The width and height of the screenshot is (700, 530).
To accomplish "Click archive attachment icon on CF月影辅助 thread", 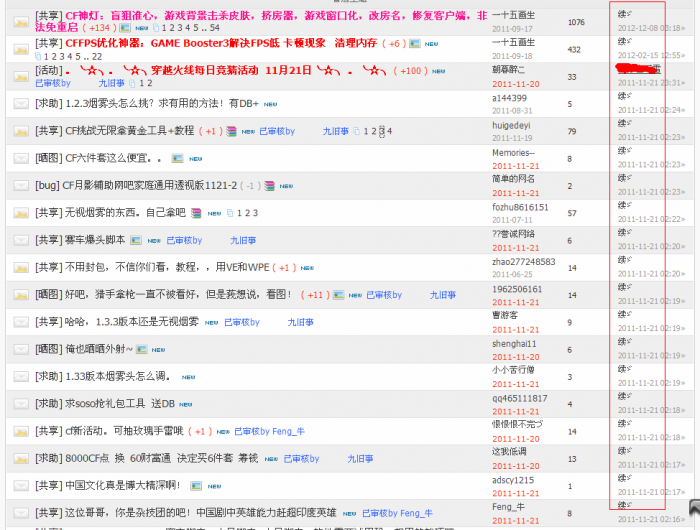I will [x=269, y=186].
